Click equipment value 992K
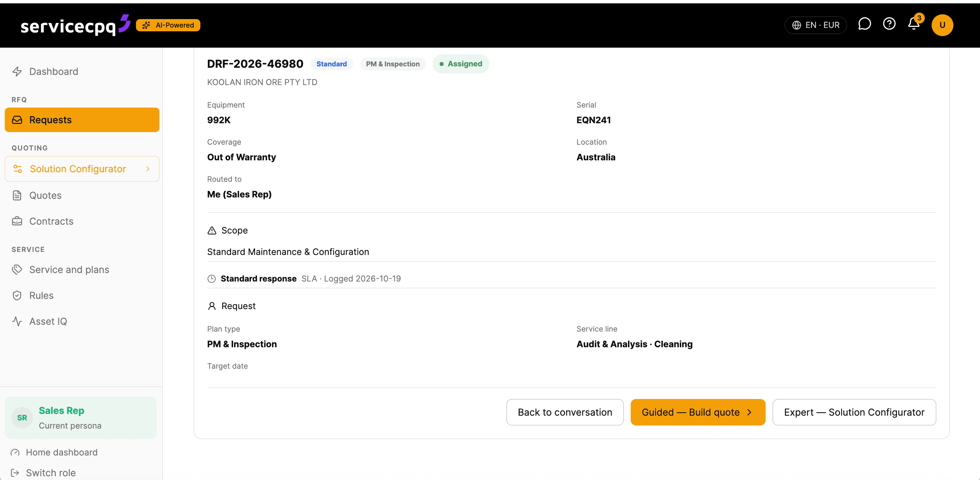The image size is (980, 480). pos(219,120)
